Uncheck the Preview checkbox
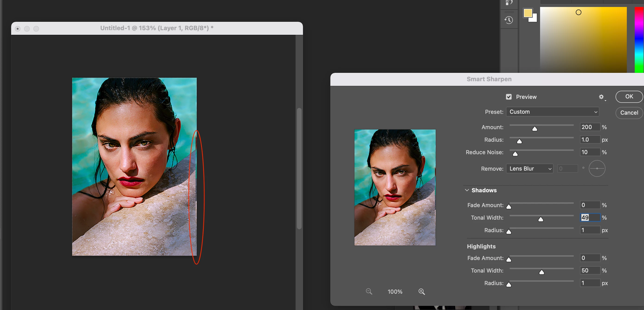 pos(509,97)
